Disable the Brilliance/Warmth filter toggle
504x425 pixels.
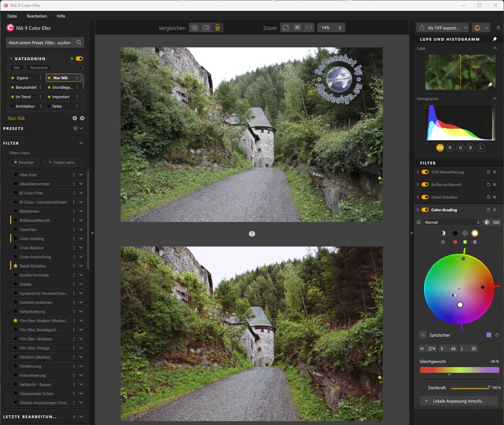pos(424,184)
